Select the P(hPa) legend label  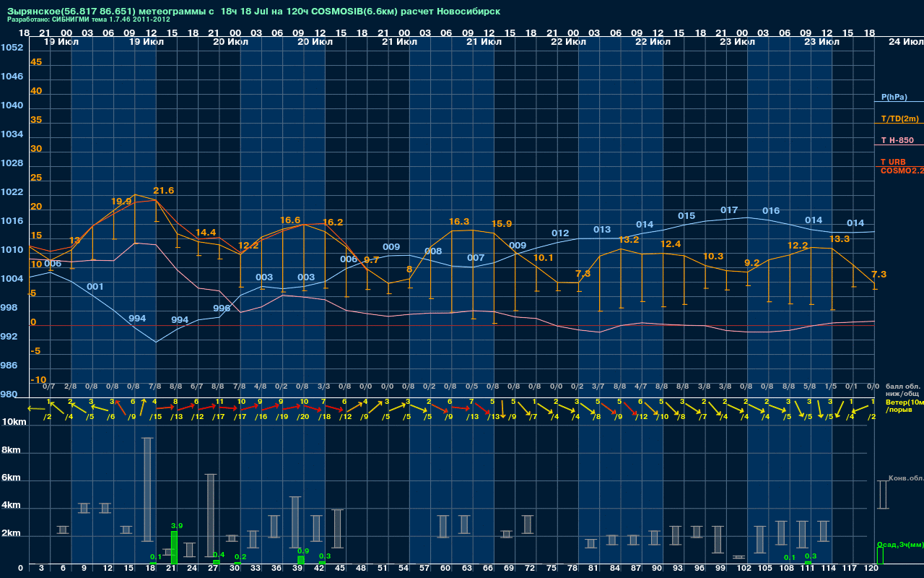(x=894, y=97)
